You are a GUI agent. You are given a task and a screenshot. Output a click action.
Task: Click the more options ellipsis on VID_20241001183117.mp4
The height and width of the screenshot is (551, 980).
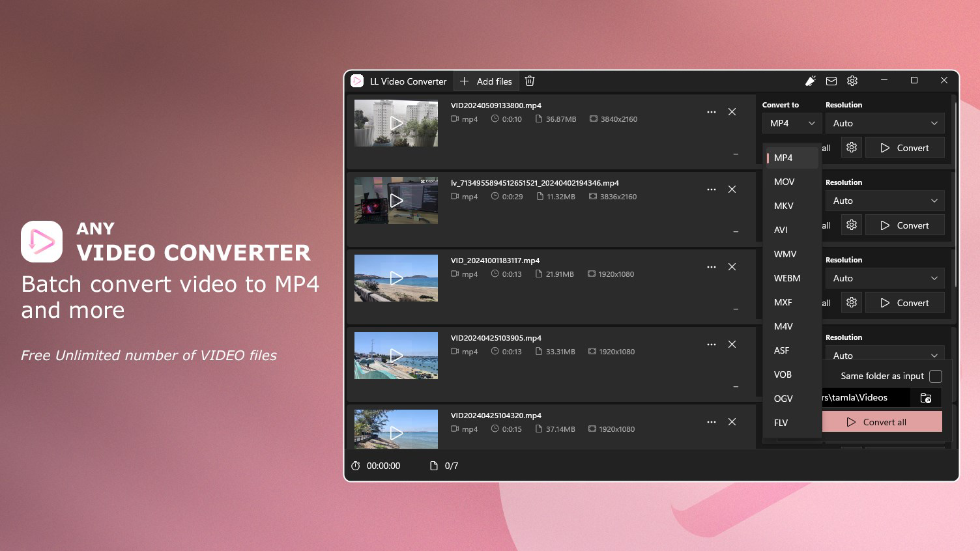pyautogui.click(x=711, y=266)
